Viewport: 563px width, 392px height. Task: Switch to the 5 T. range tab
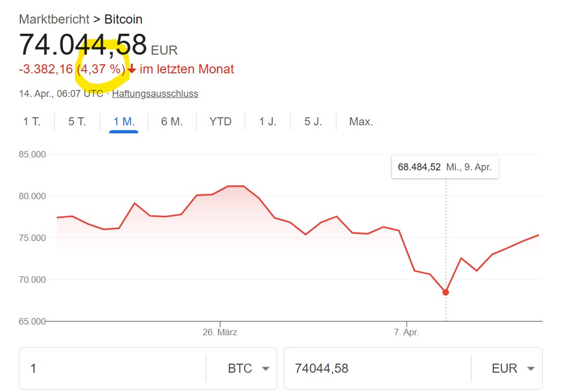coord(77,122)
